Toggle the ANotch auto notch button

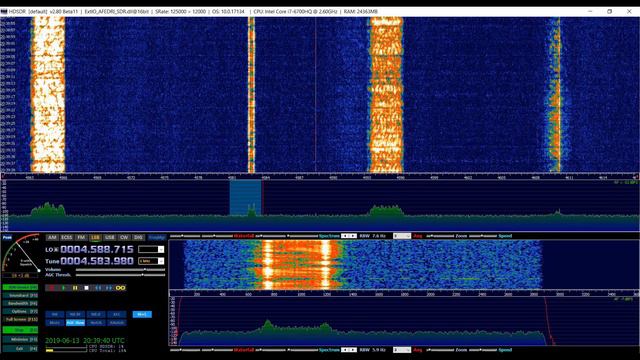[x=116, y=322]
